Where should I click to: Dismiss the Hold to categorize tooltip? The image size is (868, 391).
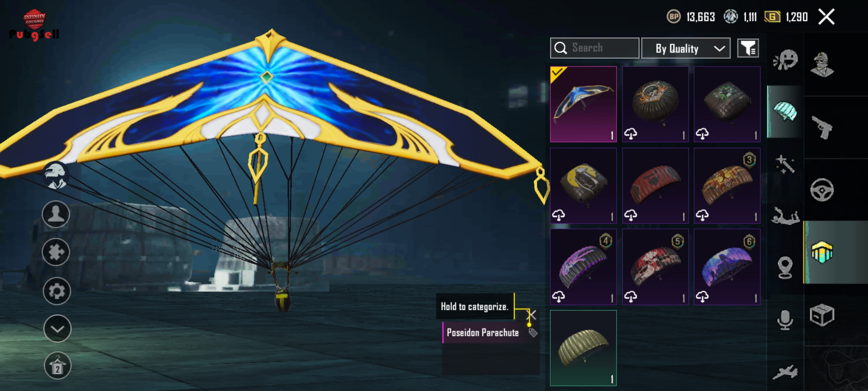coord(532,314)
